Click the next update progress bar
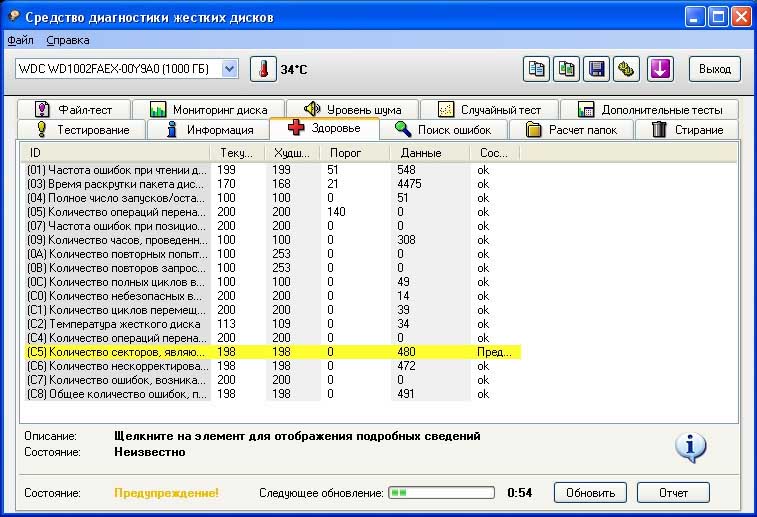Viewport: 757px width, 517px height. tap(441, 493)
